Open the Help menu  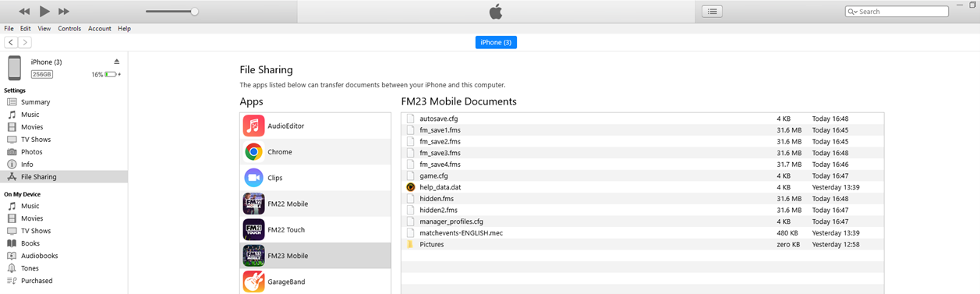pos(124,29)
